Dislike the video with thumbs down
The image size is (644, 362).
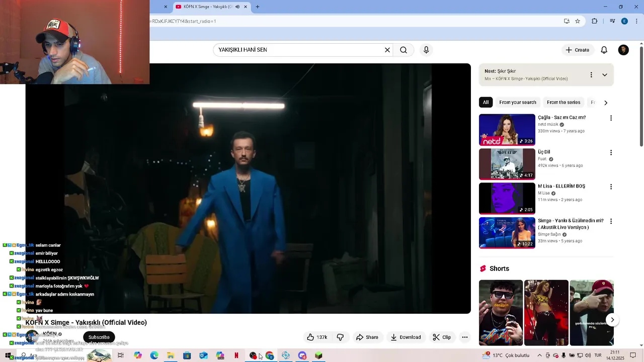click(x=340, y=337)
